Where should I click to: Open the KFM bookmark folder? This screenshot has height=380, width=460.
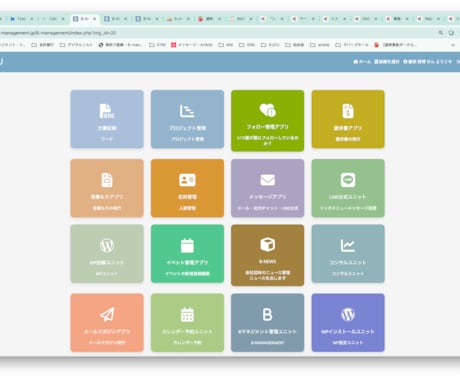tap(157, 45)
